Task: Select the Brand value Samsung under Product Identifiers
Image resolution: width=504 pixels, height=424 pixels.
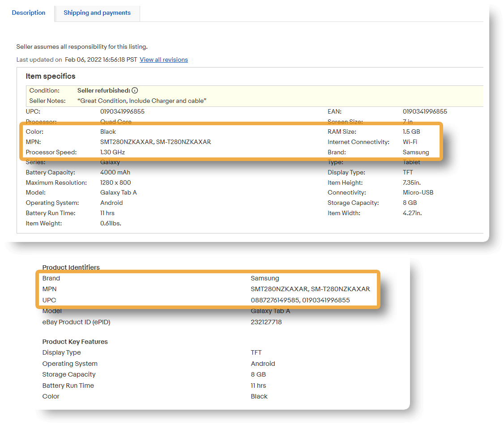Action: [265, 279]
